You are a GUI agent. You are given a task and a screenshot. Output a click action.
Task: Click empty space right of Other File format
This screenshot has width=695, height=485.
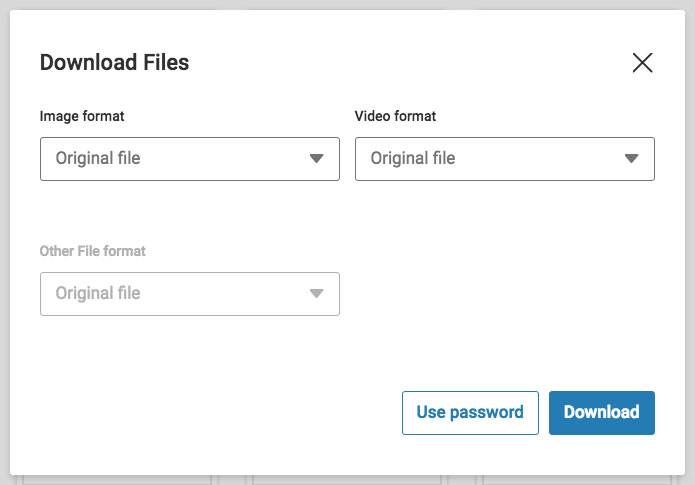[500, 293]
